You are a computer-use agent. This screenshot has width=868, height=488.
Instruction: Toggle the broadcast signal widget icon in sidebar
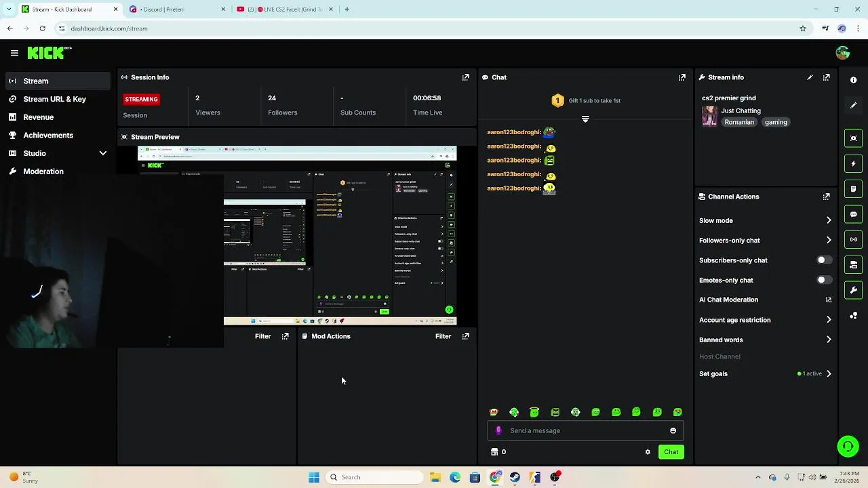click(853, 239)
